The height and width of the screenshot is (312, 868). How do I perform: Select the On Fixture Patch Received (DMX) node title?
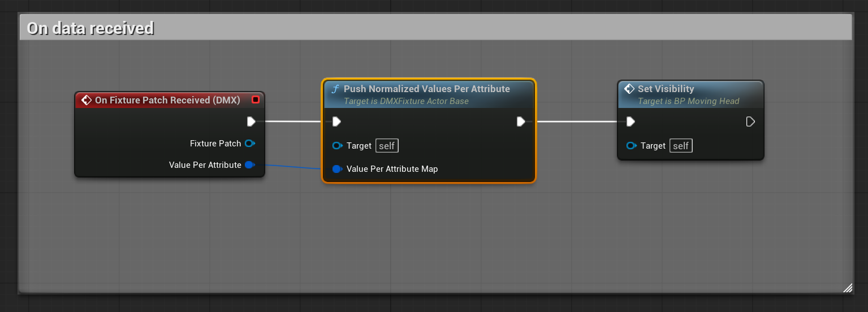point(167,100)
